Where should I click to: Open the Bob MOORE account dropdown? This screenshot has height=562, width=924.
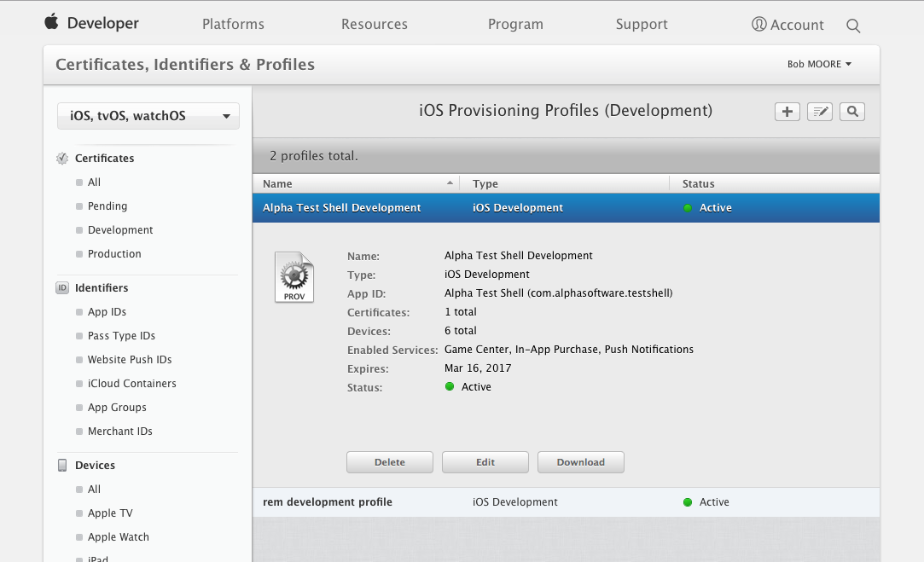(x=819, y=64)
